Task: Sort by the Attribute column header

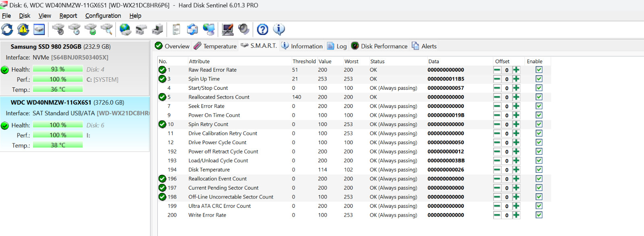Action: pyautogui.click(x=199, y=62)
